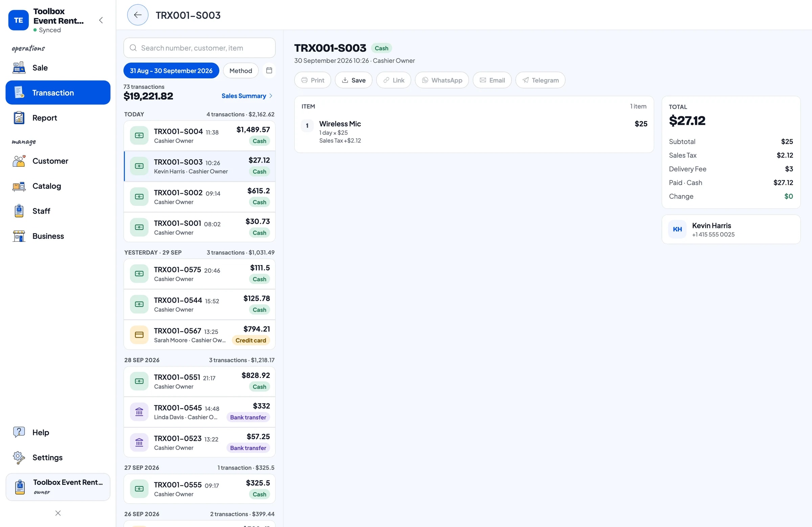The height and width of the screenshot is (527, 812).
Task: Open Settings from the sidebar
Action: 58,457
